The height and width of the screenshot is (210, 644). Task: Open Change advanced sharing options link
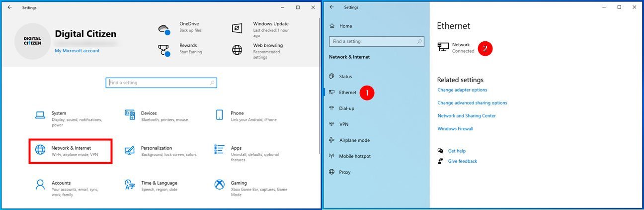[x=472, y=103]
